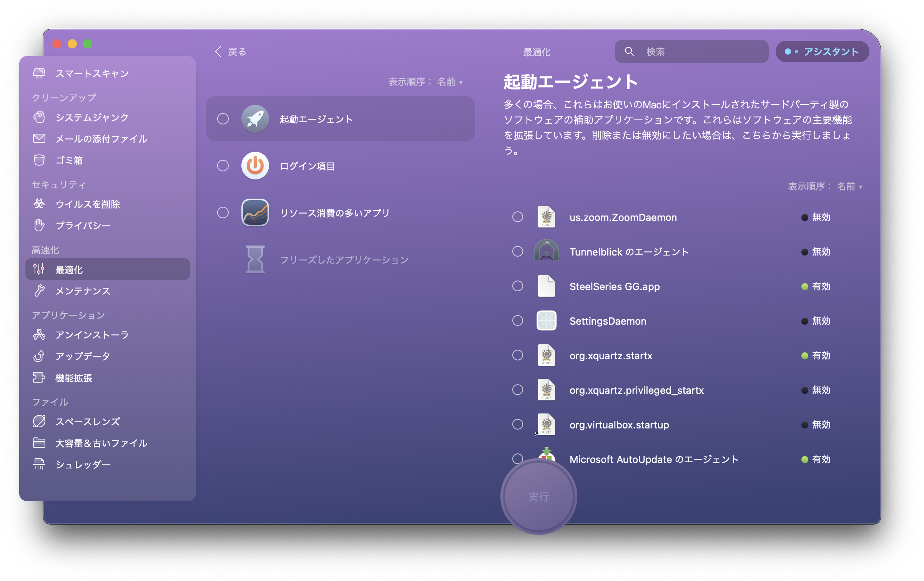
Task: Click the power Login Items icon
Action: (x=255, y=166)
